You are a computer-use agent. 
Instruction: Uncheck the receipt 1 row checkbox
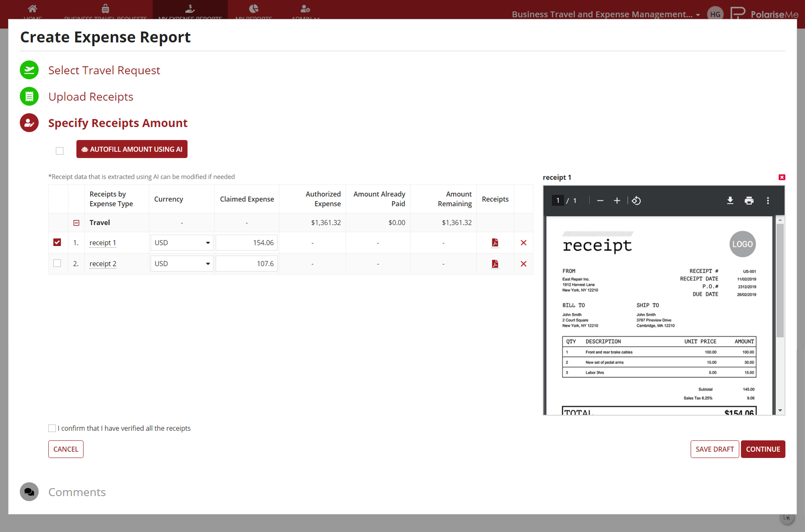click(57, 242)
